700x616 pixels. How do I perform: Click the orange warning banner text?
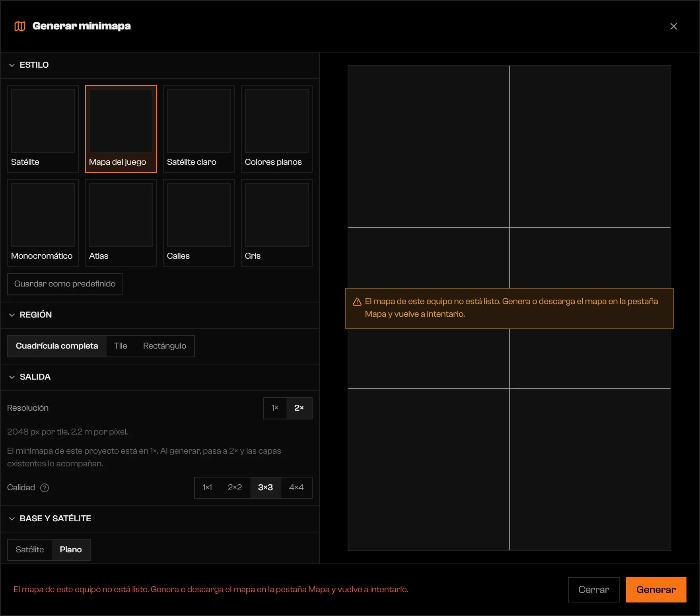(x=511, y=308)
